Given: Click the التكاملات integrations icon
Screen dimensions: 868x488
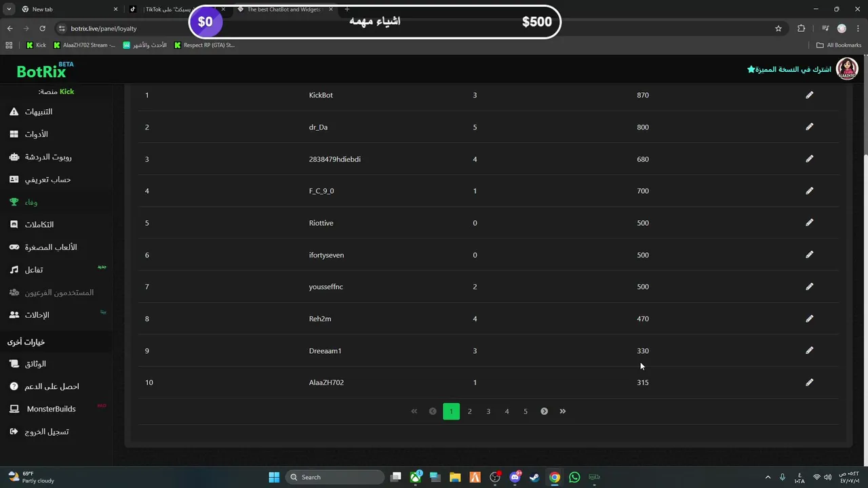Looking at the screenshot, I should coord(14,224).
